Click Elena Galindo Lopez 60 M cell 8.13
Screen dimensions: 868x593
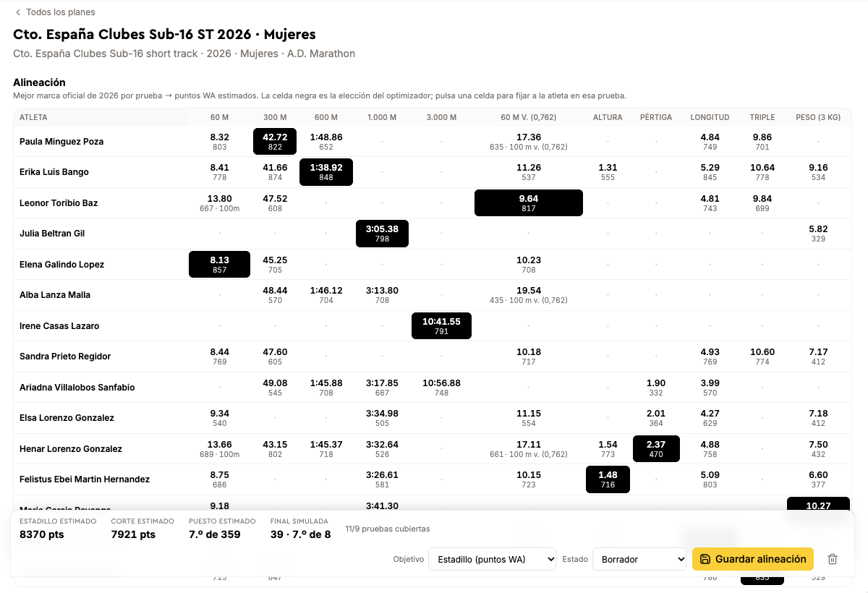pos(220,265)
